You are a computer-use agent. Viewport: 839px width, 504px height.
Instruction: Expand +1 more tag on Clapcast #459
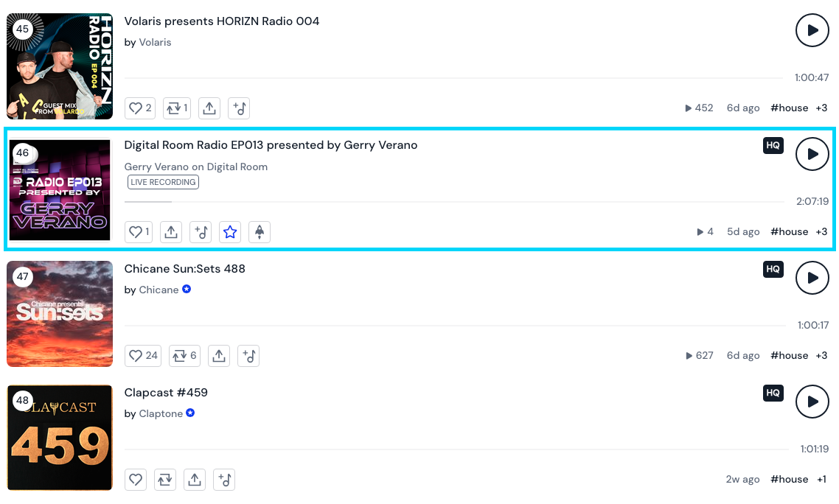click(822, 480)
